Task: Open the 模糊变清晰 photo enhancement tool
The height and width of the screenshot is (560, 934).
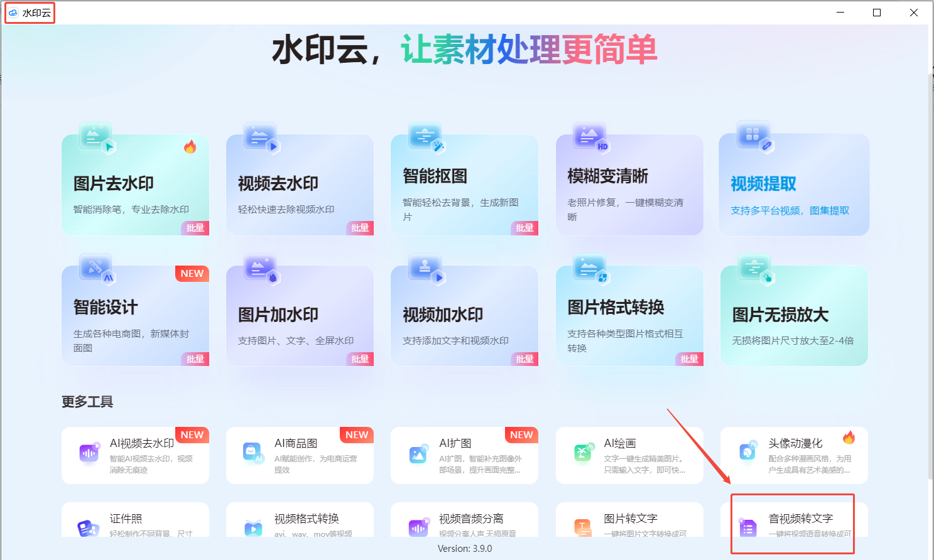Action: 629,182
